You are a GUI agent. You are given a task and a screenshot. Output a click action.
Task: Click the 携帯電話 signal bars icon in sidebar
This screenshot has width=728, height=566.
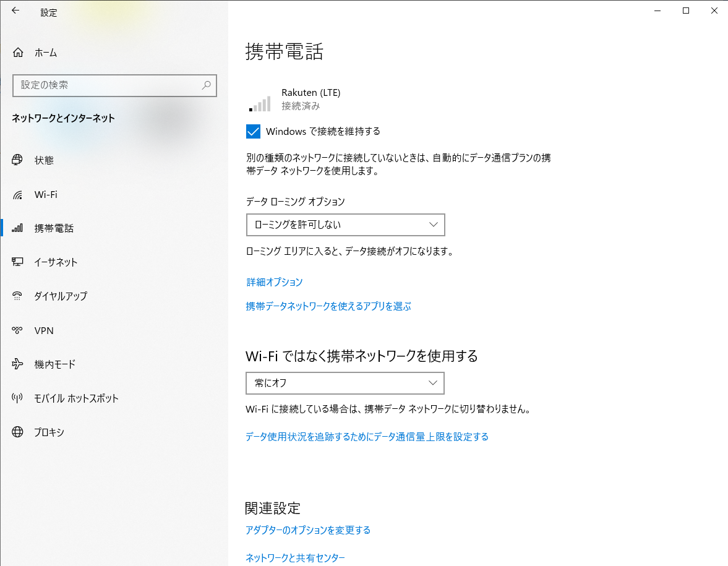(17, 228)
